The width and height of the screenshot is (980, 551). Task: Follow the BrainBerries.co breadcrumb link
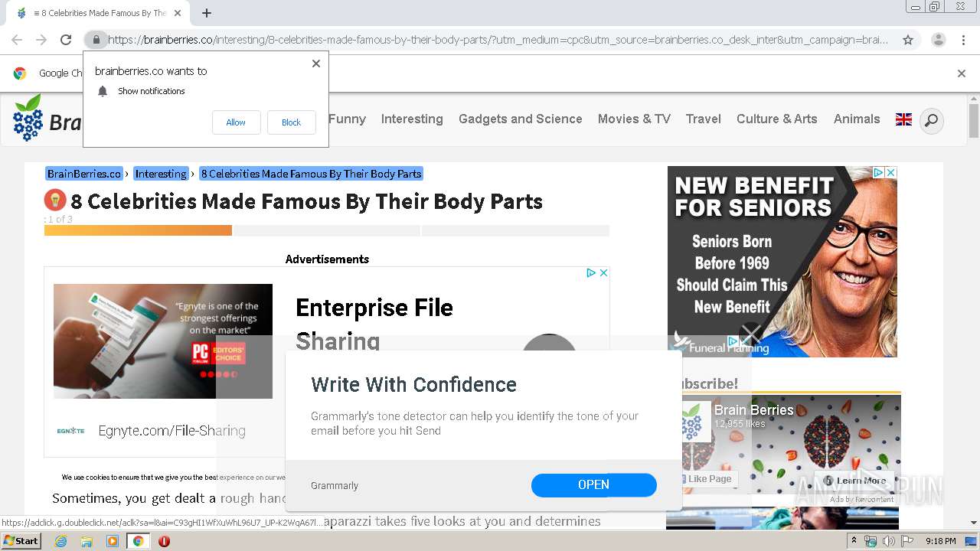84,174
